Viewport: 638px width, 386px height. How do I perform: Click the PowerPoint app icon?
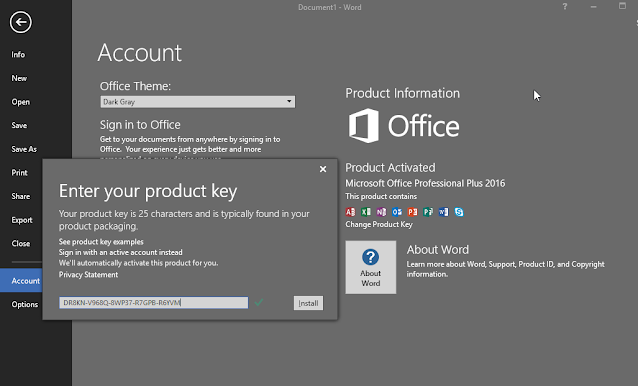coord(413,212)
